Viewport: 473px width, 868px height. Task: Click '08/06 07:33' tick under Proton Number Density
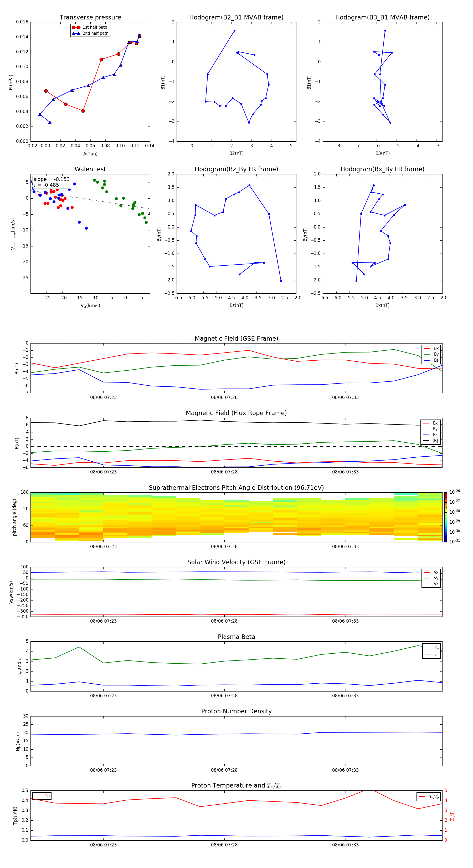coord(345,770)
